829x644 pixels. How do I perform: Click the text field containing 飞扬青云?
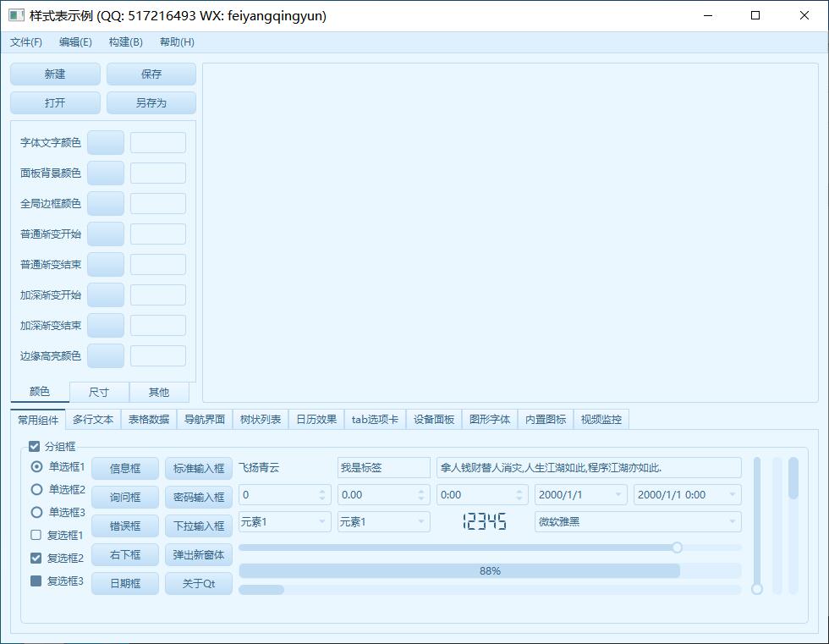[283, 467]
